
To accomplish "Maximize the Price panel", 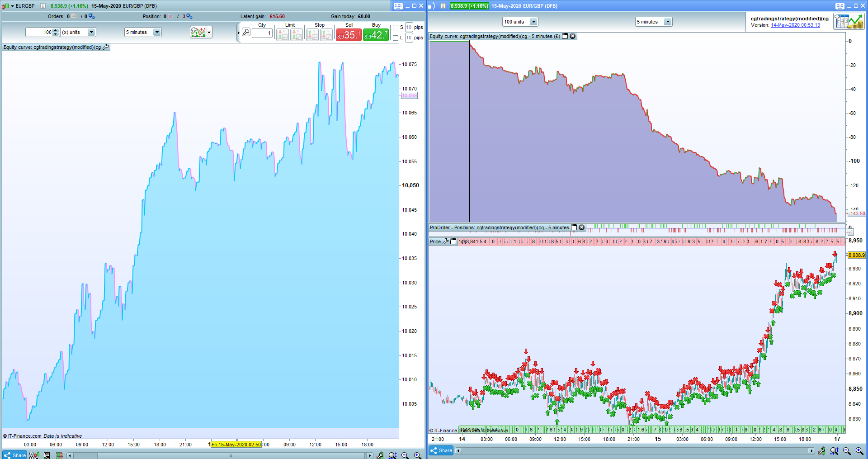I will [x=453, y=241].
